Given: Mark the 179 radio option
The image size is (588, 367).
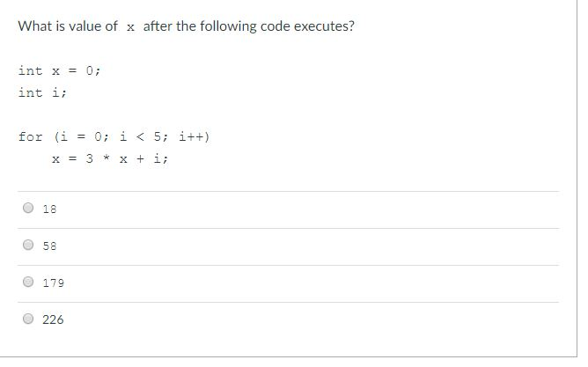Looking at the screenshot, I should click(x=28, y=282).
